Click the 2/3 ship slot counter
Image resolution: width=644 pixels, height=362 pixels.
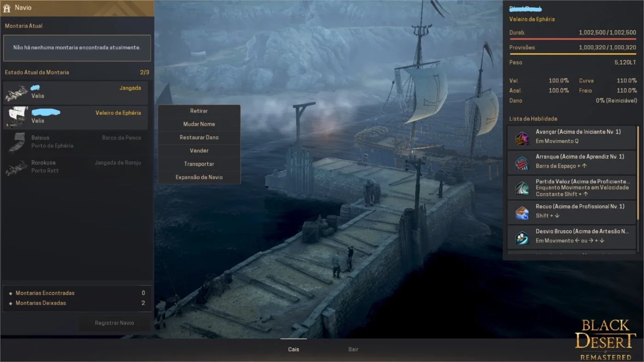point(144,73)
